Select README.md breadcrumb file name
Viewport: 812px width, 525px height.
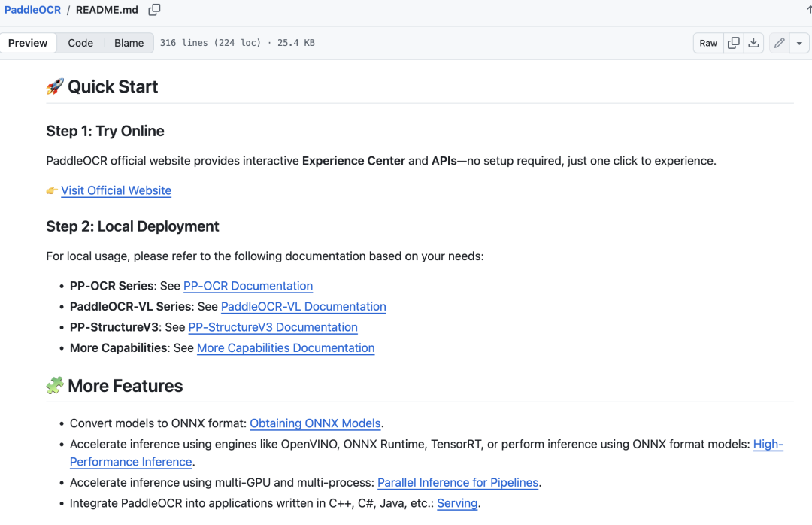pyautogui.click(x=107, y=10)
